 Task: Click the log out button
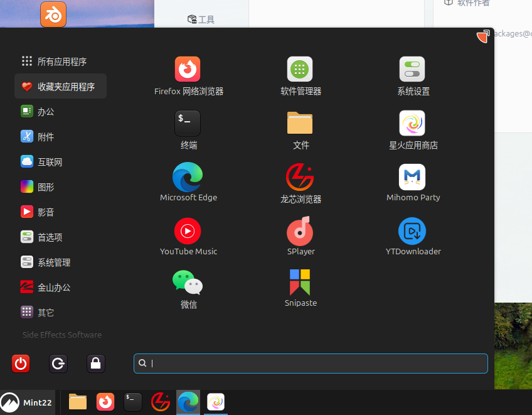58,364
